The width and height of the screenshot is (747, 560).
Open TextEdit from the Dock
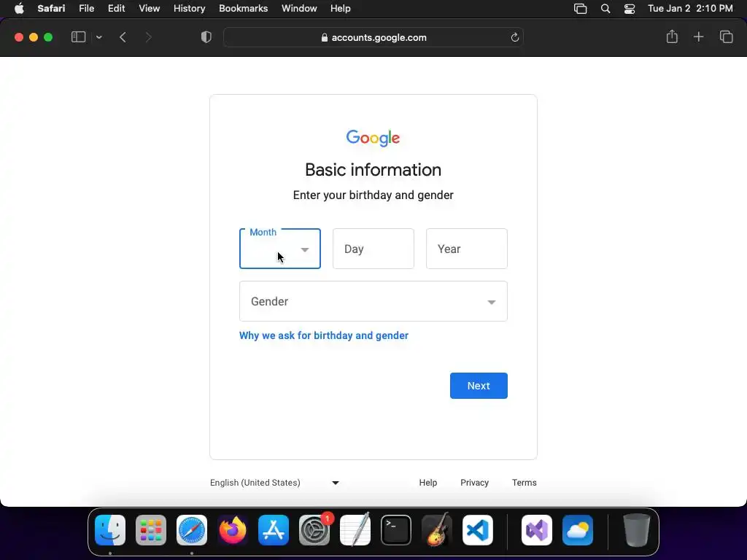[x=355, y=530]
